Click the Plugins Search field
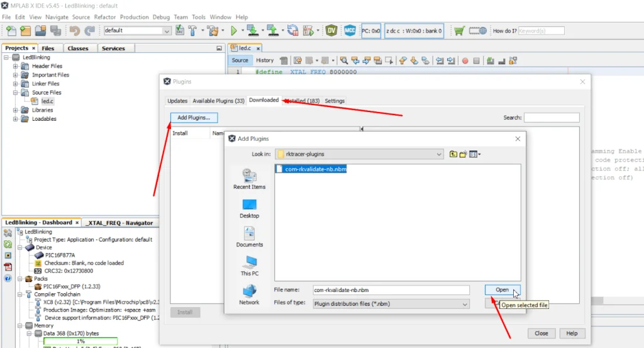The height and width of the screenshot is (348, 644). (x=552, y=118)
